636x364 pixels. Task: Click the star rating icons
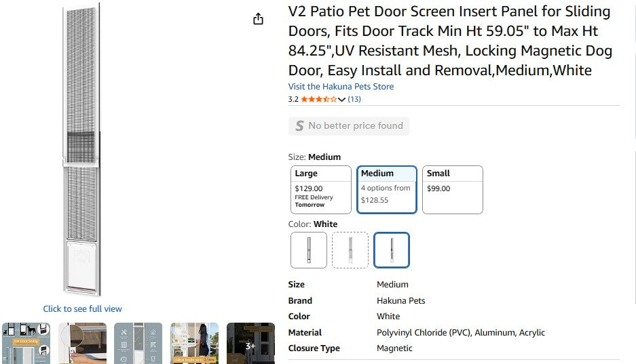click(x=318, y=99)
